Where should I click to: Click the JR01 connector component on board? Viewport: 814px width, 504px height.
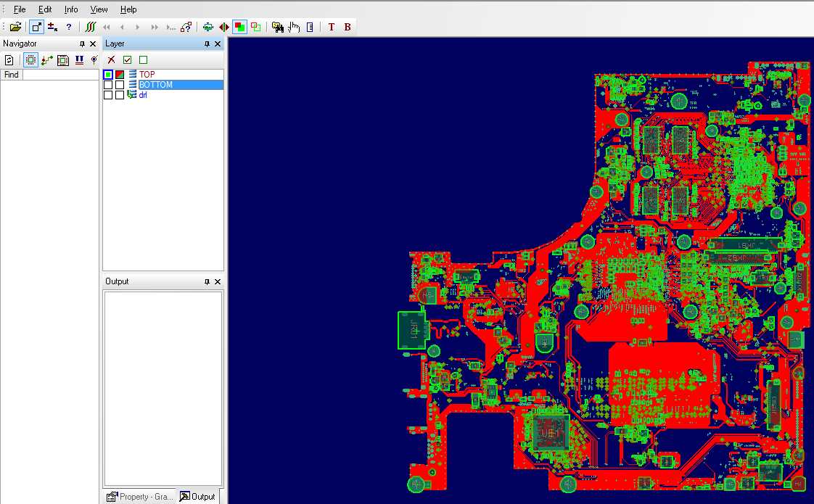point(412,330)
